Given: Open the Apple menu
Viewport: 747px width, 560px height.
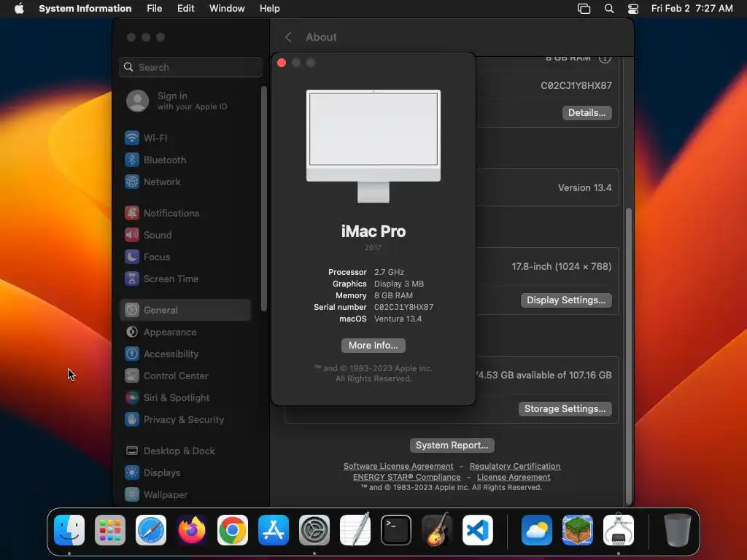Looking at the screenshot, I should [x=19, y=9].
